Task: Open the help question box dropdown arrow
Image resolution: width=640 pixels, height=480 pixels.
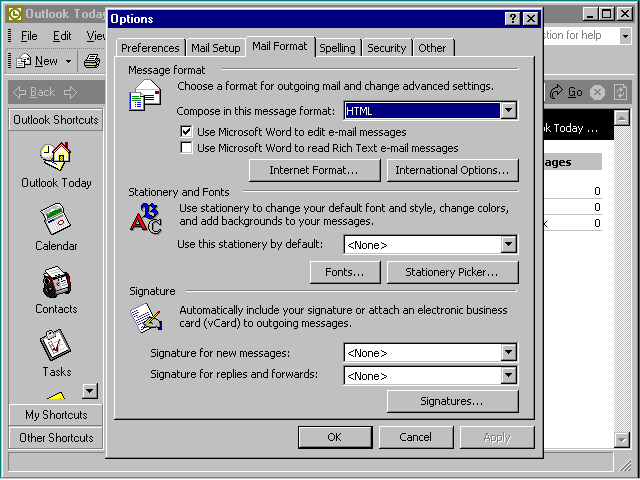Action: click(625, 36)
